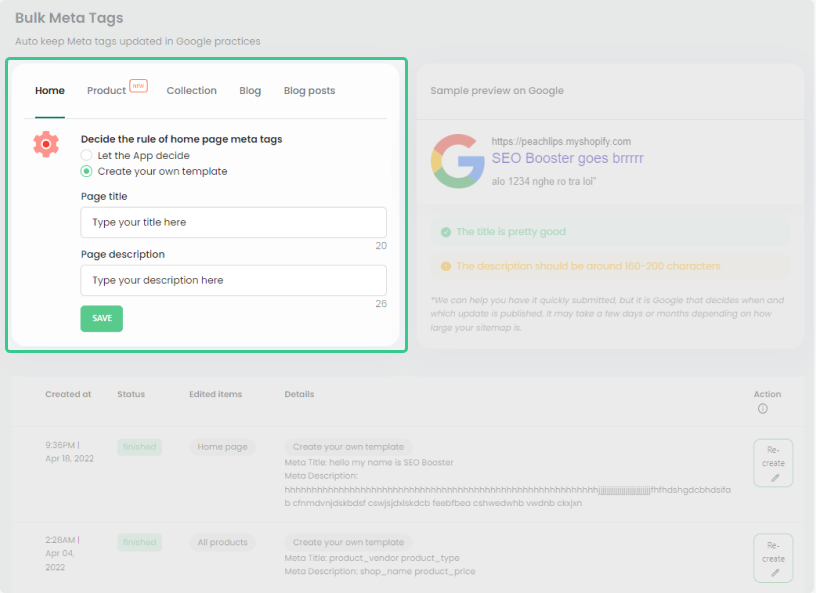
Task: Click the 'new' badge next to Product
Action: (139, 86)
